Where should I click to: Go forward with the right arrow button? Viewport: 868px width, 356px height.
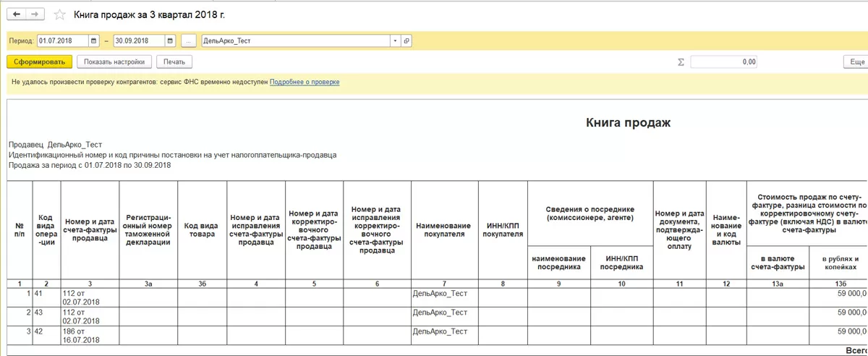(35, 14)
